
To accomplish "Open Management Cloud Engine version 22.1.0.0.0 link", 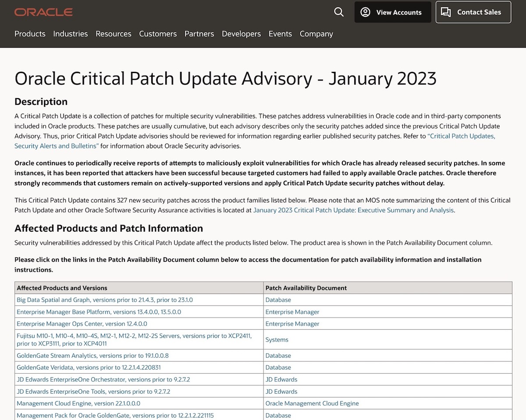I will click(x=78, y=403).
